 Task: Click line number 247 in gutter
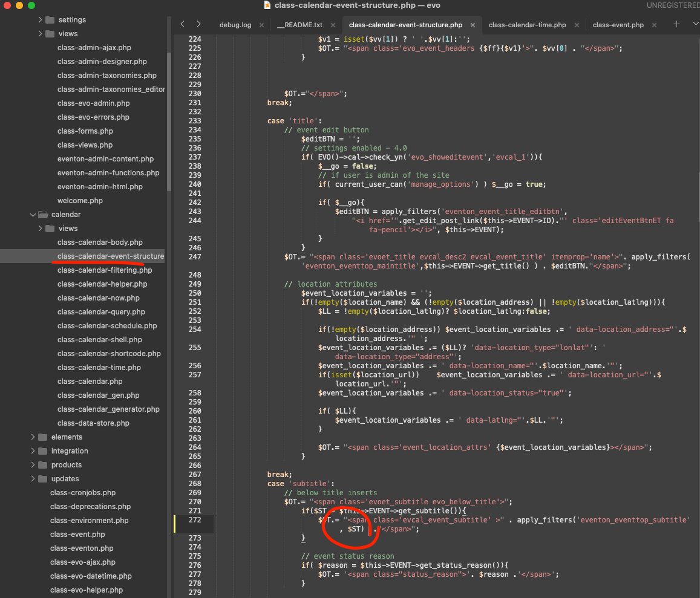click(x=195, y=256)
